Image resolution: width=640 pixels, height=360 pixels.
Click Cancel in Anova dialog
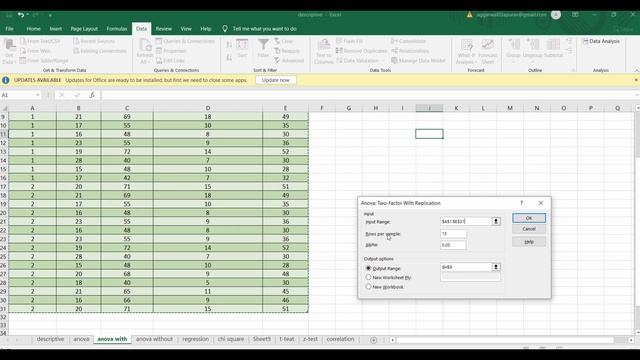pyautogui.click(x=529, y=229)
